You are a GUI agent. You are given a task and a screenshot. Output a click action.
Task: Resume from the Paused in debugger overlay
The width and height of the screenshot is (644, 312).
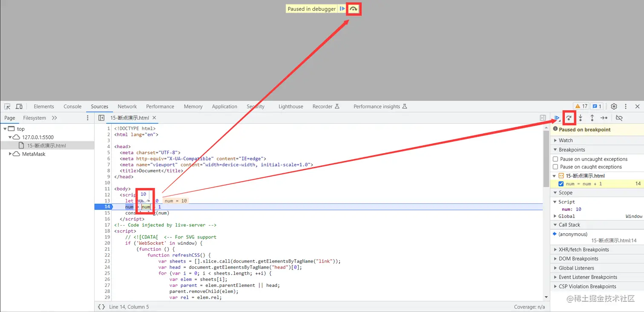tap(342, 9)
